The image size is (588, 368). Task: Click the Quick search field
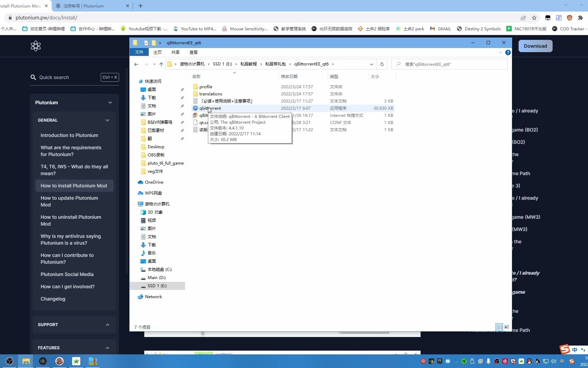click(x=75, y=77)
